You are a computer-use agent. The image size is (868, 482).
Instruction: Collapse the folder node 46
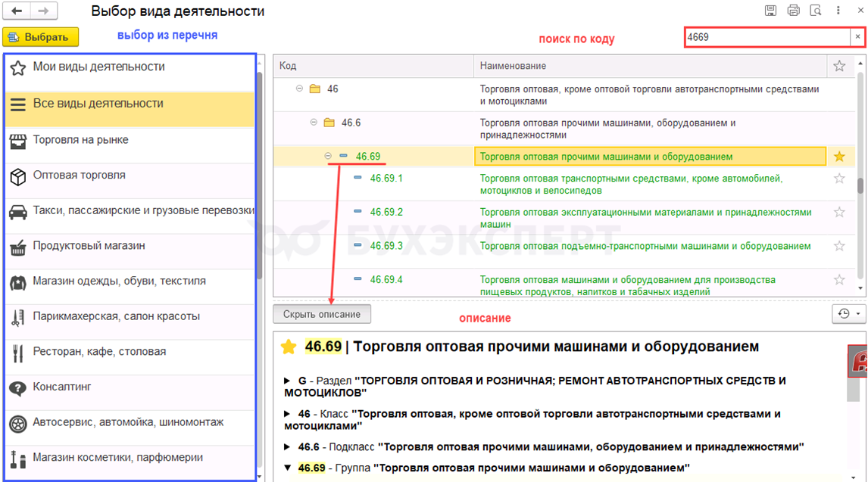pos(299,89)
